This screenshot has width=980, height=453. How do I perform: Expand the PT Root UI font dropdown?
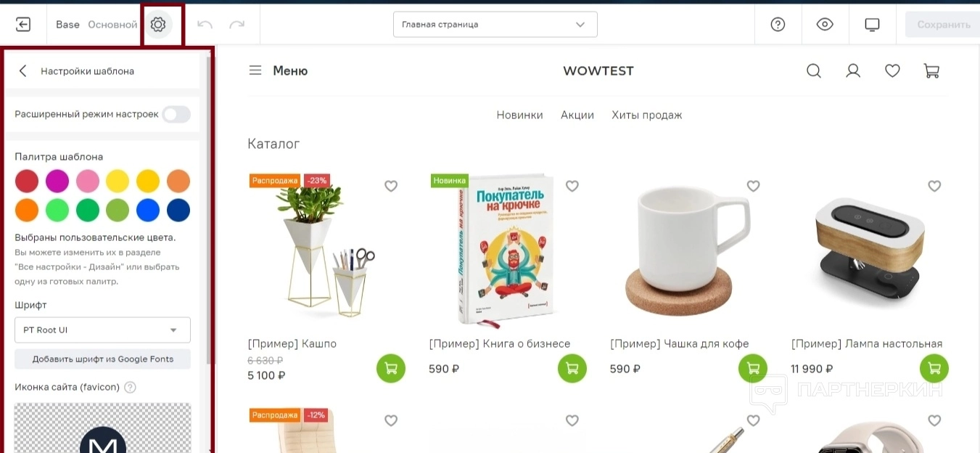102,330
